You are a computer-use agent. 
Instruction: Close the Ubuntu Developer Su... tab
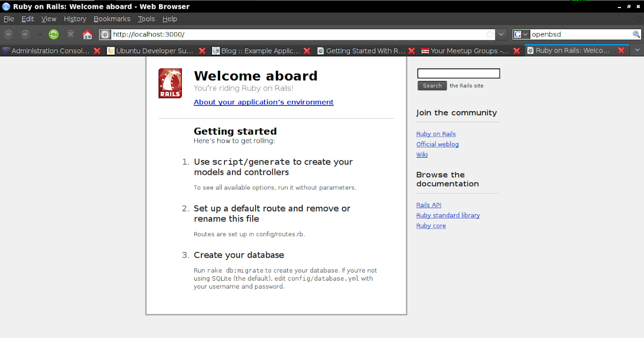[x=202, y=51]
